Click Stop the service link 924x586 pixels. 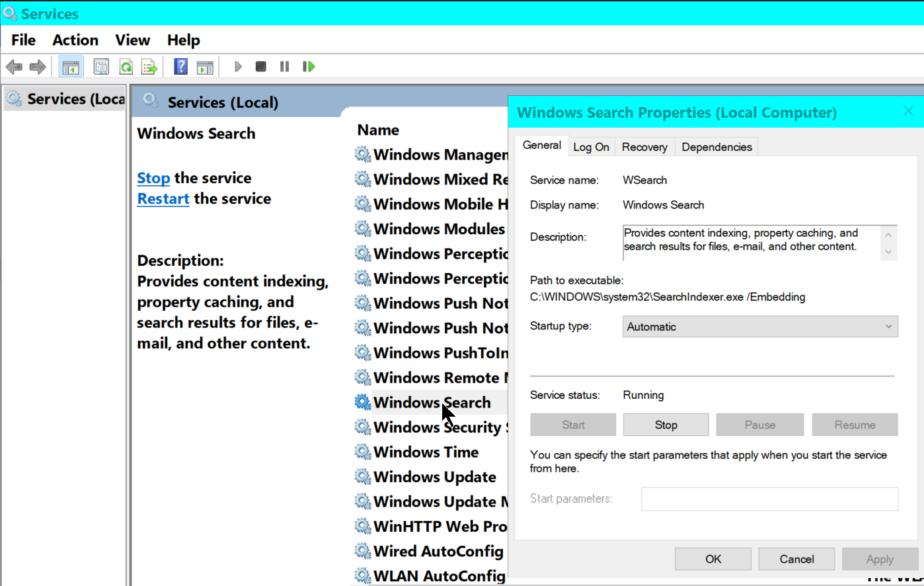pyautogui.click(x=153, y=179)
